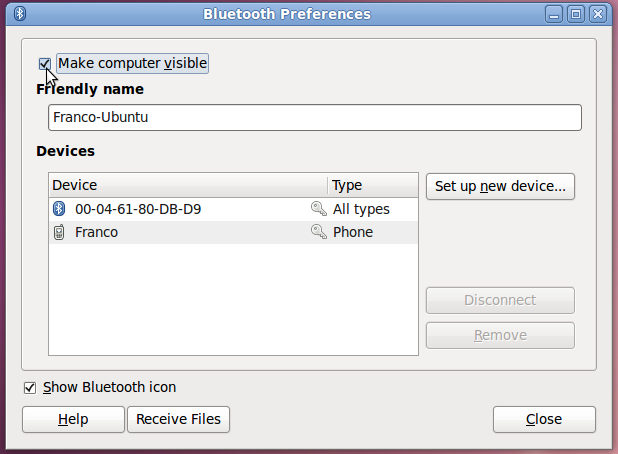
Task: Click the Bluetooth icon beside 00-04-61-80-DB-D9
Action: click(x=59, y=209)
